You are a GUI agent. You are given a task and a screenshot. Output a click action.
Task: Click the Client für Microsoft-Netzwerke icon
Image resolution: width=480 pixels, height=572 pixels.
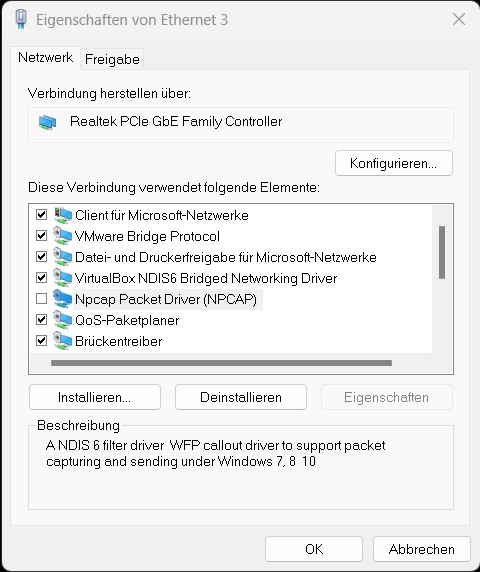63,215
